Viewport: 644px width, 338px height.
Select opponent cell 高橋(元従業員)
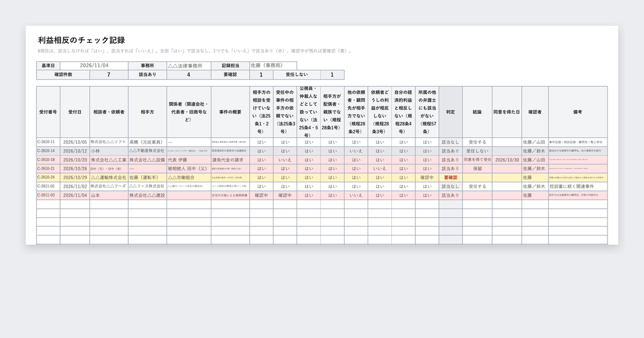click(x=148, y=142)
